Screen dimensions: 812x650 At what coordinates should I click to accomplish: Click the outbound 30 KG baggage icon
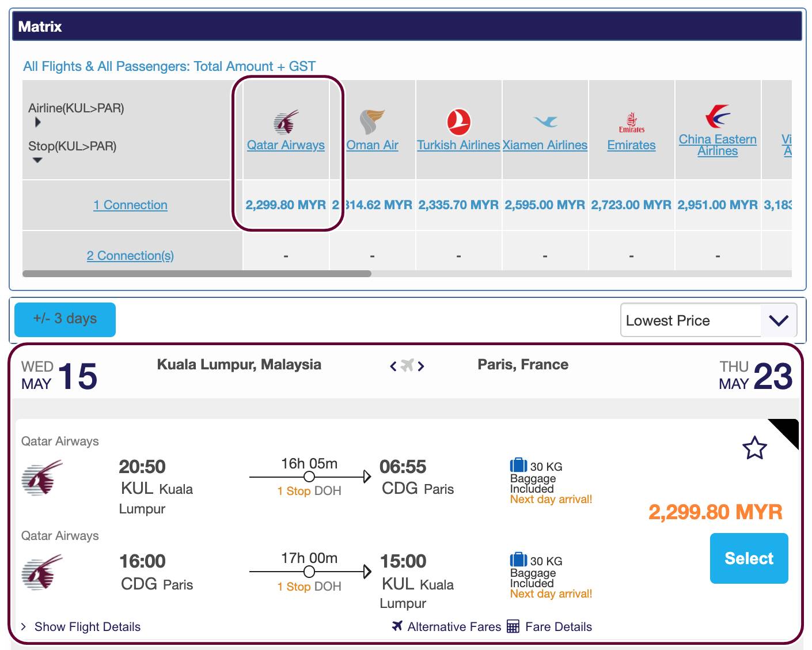[x=518, y=464]
